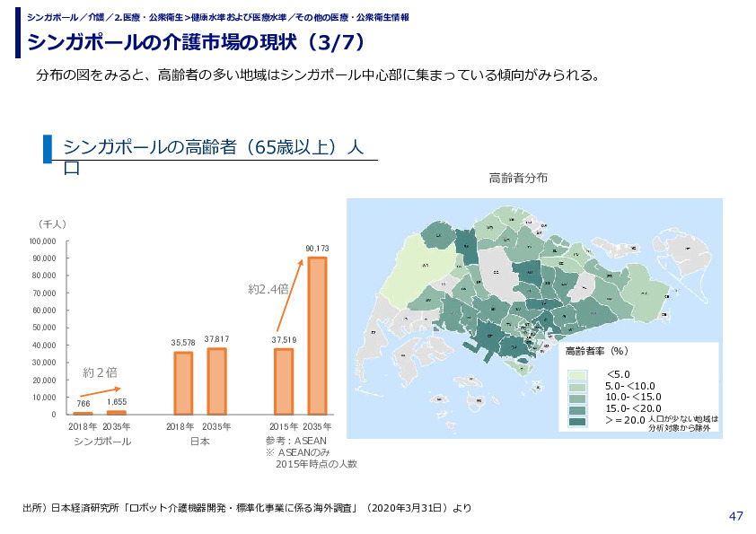Click the summary sentence beginning 分布の図をみると
The height and width of the screenshot is (534, 756).
coord(318,75)
